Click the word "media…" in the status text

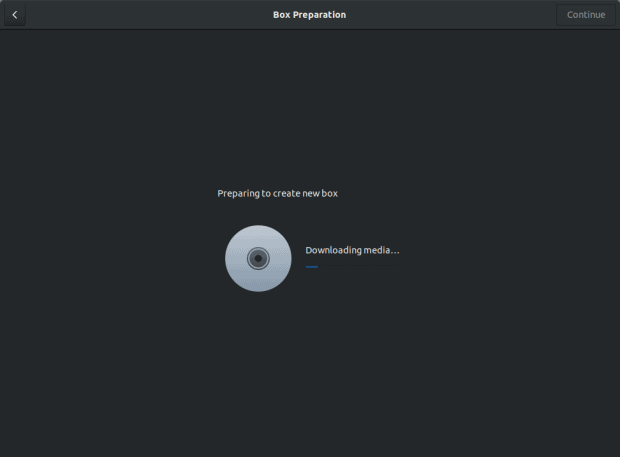(x=381, y=250)
